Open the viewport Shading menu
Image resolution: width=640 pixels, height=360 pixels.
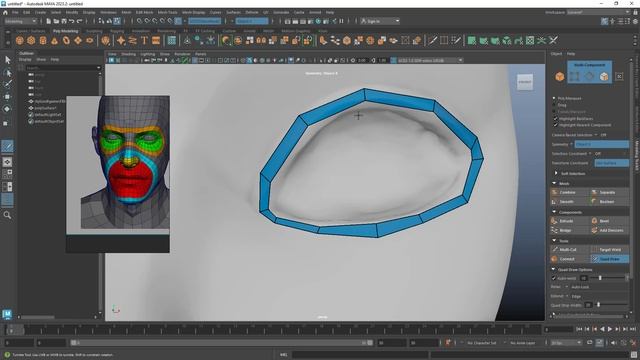[x=128, y=54]
